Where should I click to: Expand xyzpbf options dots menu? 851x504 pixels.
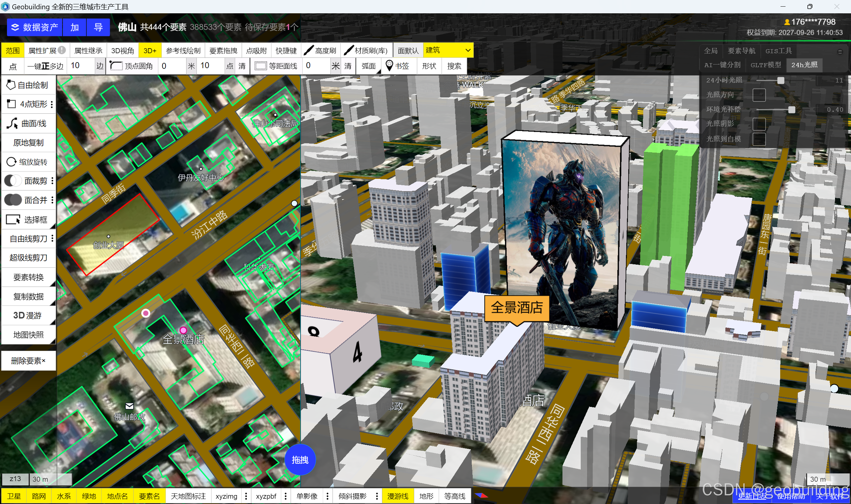(286, 496)
